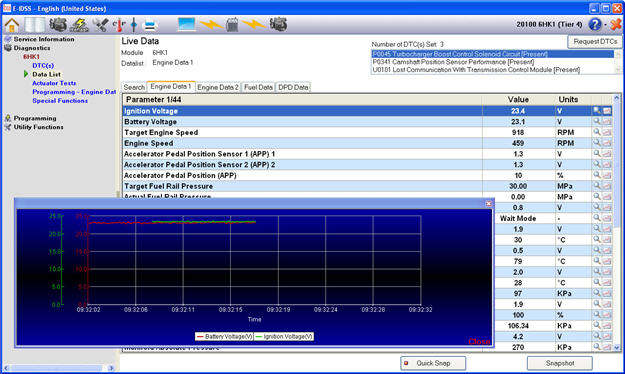The width and height of the screenshot is (625, 374).
Task: Switch to the Engine Data 2 tab
Action: 218,87
